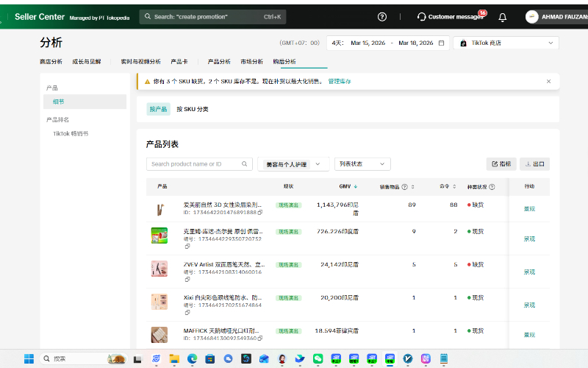The height and width of the screenshot is (368, 588).
Task: Open Microsoft Store from taskbar
Action: pyautogui.click(x=210, y=358)
